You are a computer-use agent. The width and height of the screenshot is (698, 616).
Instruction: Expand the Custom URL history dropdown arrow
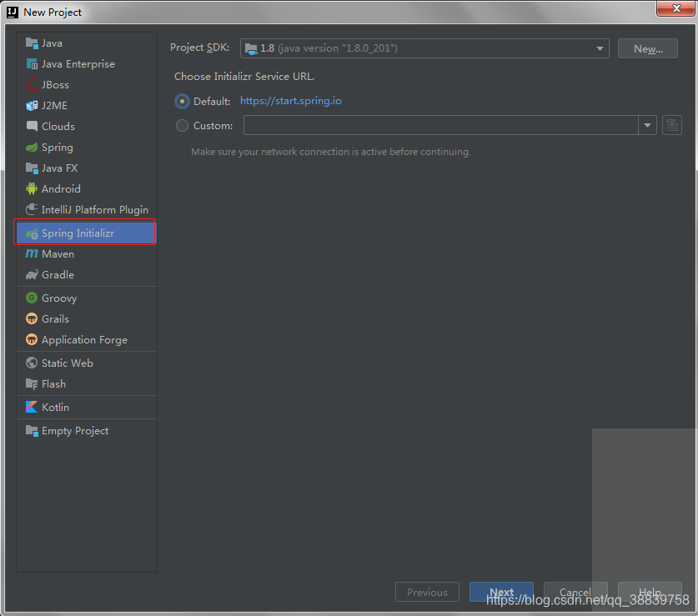[647, 125]
